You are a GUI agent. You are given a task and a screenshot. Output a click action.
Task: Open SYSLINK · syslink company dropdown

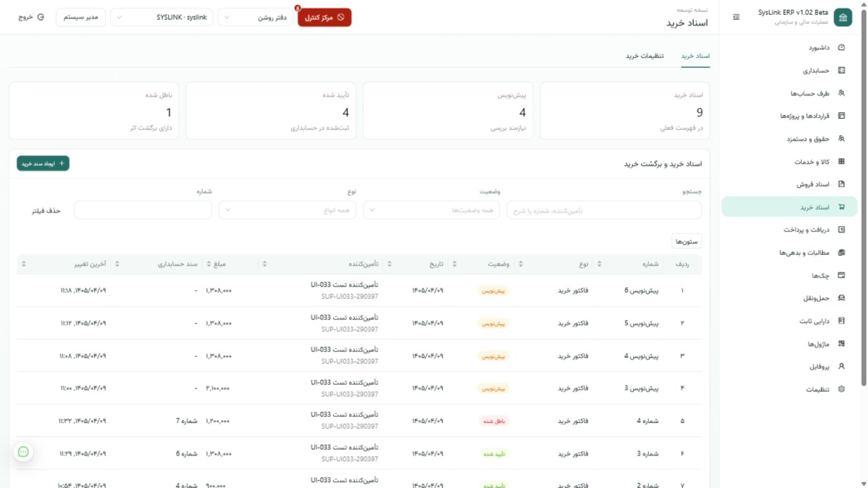[162, 18]
